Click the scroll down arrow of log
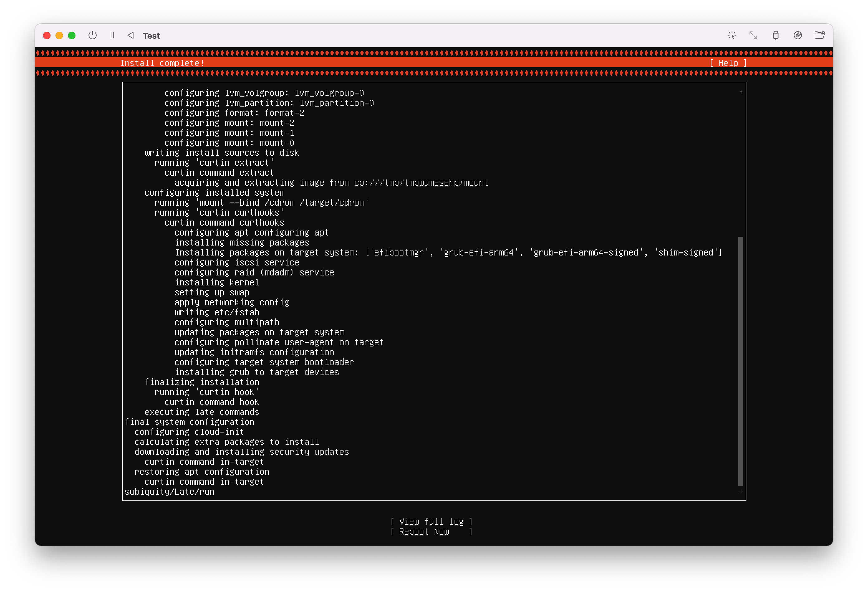The height and width of the screenshot is (592, 868). coord(741,491)
